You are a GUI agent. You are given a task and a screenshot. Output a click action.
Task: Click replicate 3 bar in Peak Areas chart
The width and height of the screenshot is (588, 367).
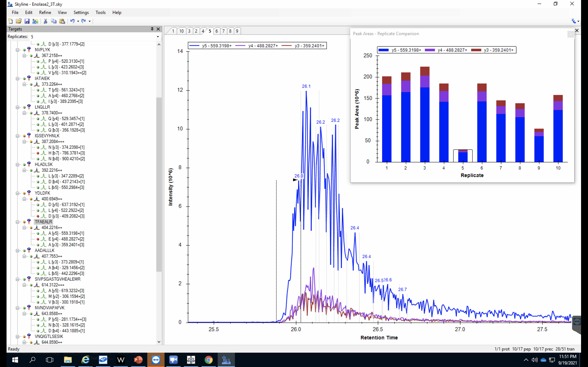[x=424, y=121]
